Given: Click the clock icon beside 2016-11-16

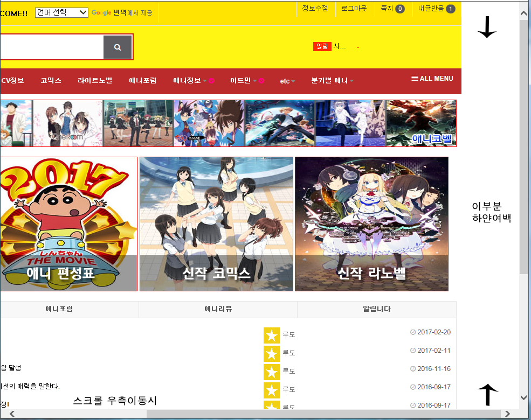Looking at the screenshot, I should [x=413, y=369].
